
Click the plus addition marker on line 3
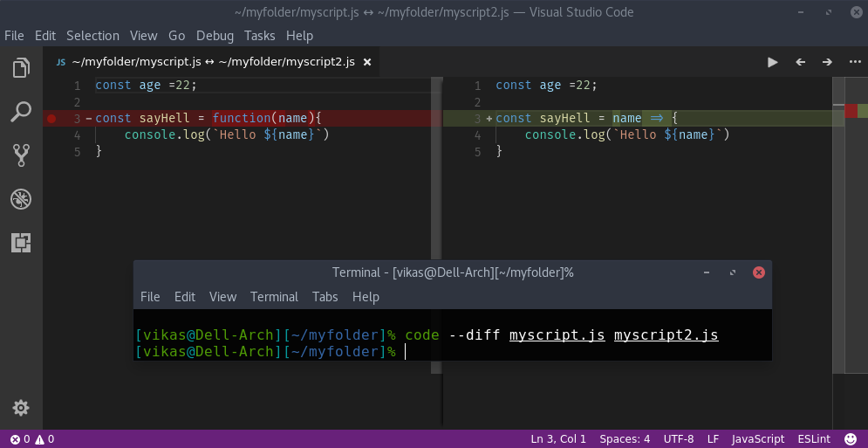[489, 118]
